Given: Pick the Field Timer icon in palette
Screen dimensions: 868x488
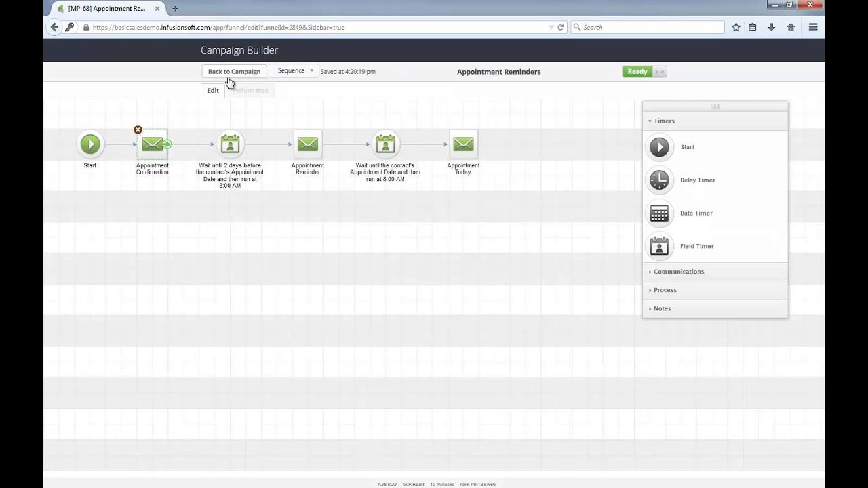Looking at the screenshot, I should click(659, 247).
